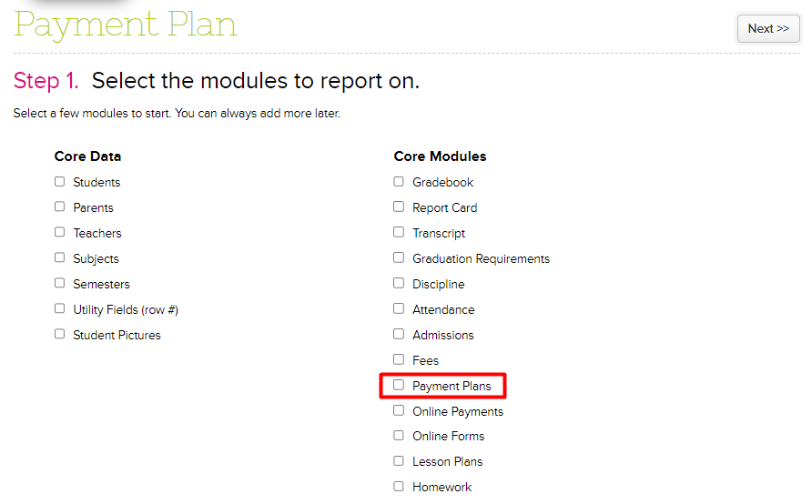The image size is (812, 504).
Task: Check the Students checkbox
Action: [60, 182]
